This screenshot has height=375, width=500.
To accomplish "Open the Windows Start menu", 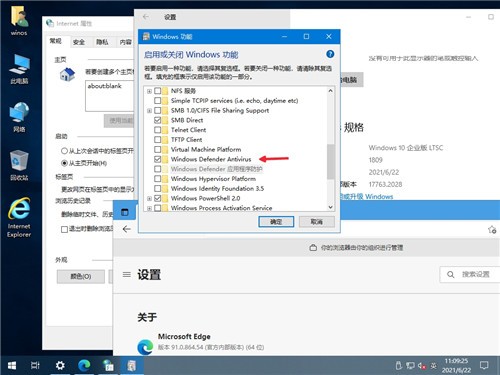I will pos(12,366).
